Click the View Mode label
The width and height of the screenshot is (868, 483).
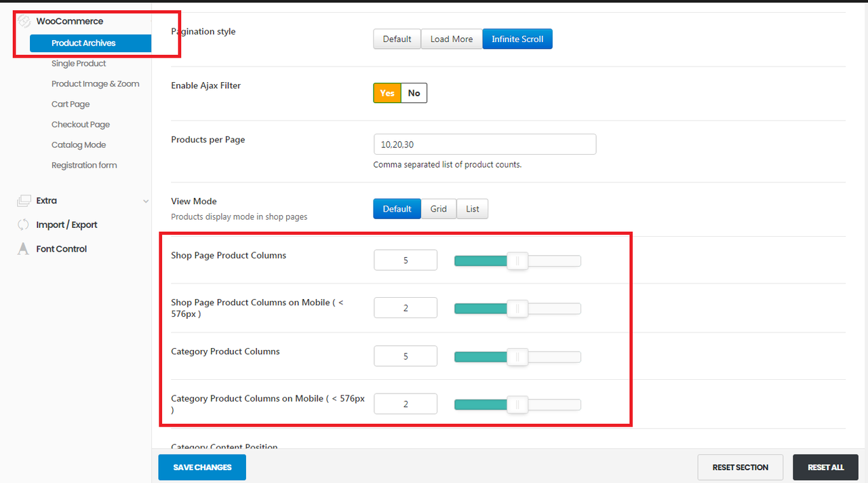[194, 201]
